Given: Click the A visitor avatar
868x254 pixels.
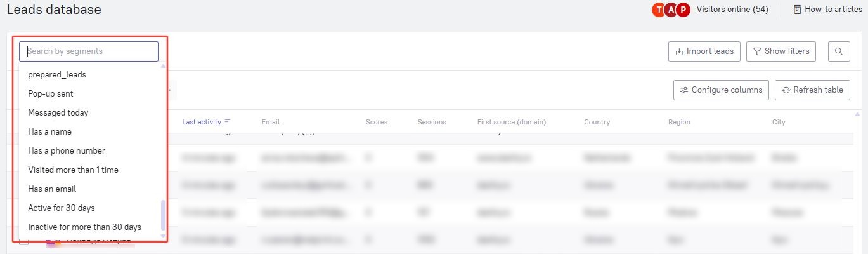Looking at the screenshot, I should [671, 10].
